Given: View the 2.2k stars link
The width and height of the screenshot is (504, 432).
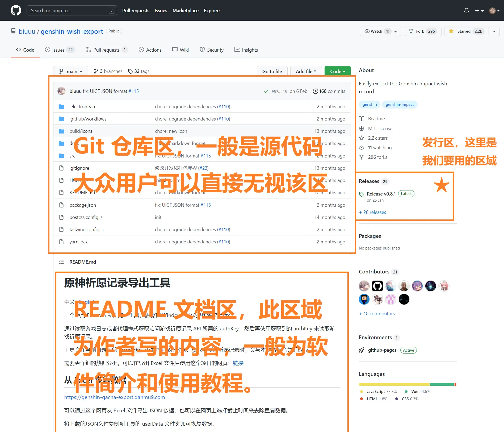Looking at the screenshot, I should (373, 138).
